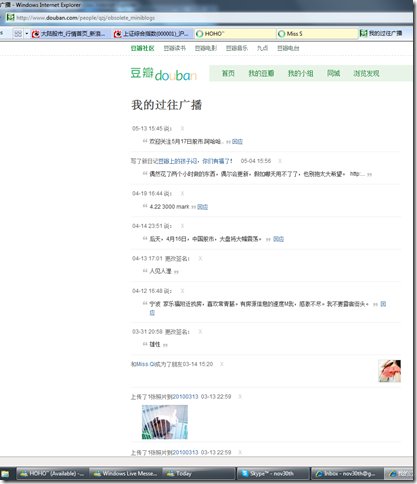Open the rabbit photo thumbnail
Viewport: 417px width, 484px height.
(x=165, y=422)
